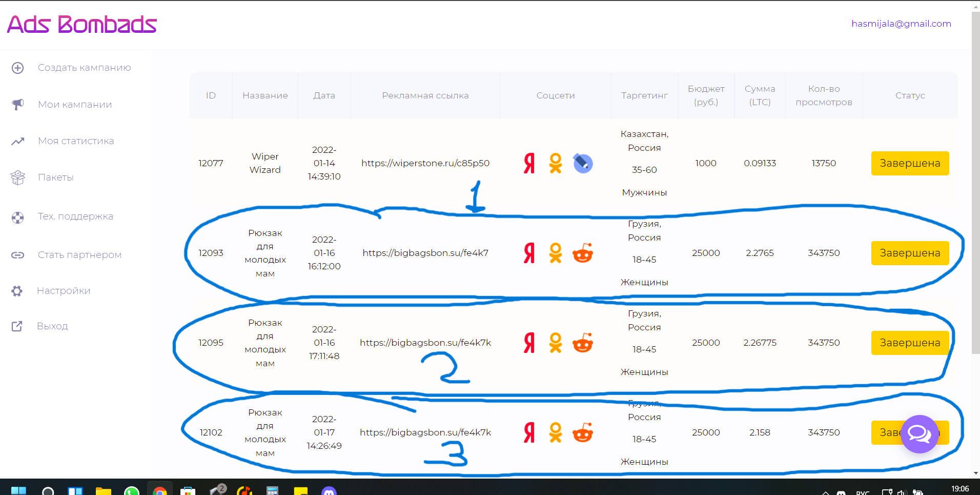Click Yandex icon in campaign 12095 row
This screenshot has width=980, height=495.
point(529,343)
